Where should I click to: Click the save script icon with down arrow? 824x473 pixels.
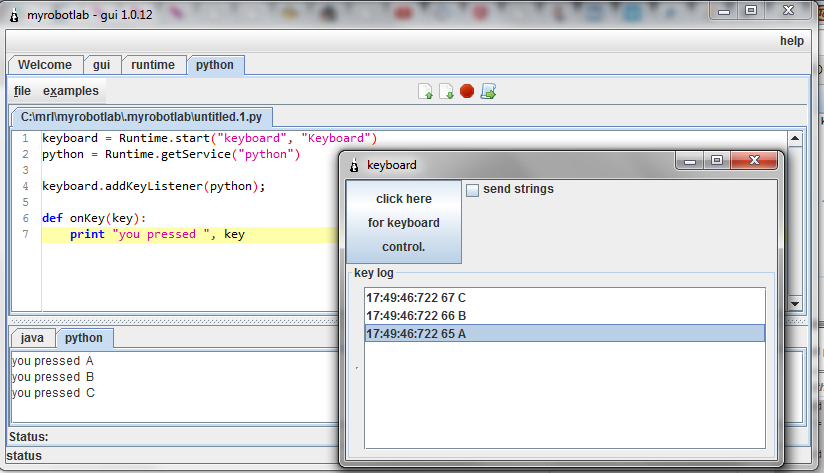(x=446, y=91)
